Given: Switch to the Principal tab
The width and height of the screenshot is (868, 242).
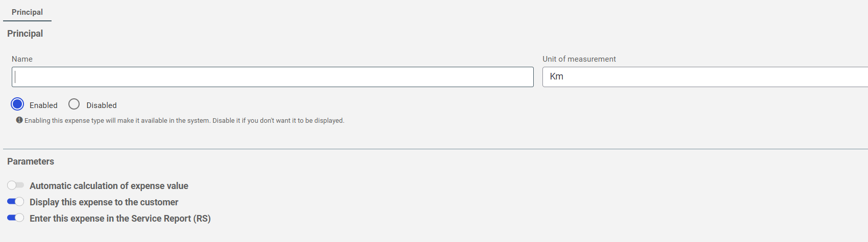Looking at the screenshot, I should coord(27,12).
